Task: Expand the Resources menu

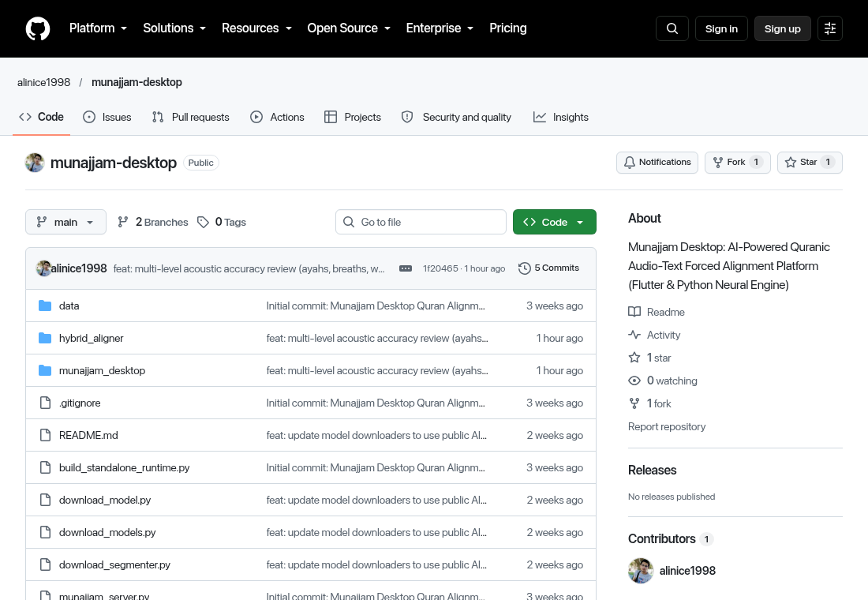Action: 257,28
